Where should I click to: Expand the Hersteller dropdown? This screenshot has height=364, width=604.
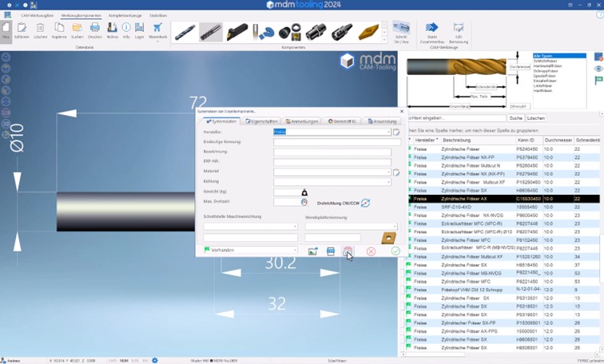[x=388, y=132]
